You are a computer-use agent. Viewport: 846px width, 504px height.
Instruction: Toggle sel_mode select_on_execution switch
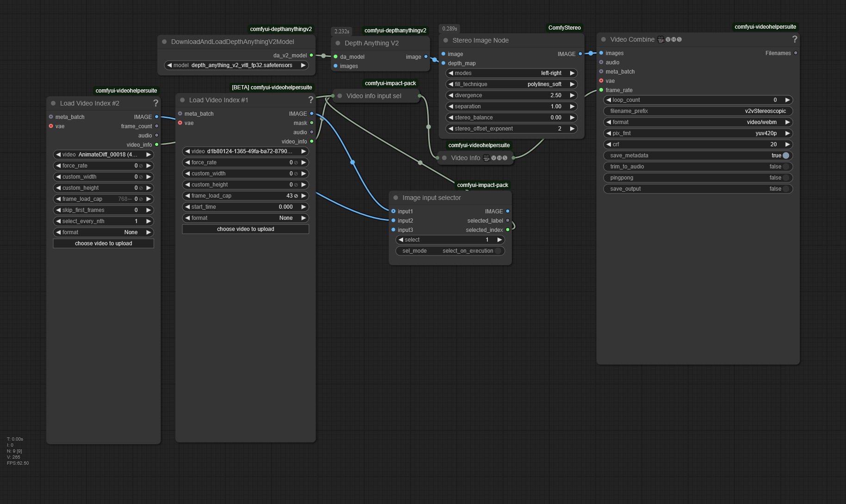[x=498, y=251]
